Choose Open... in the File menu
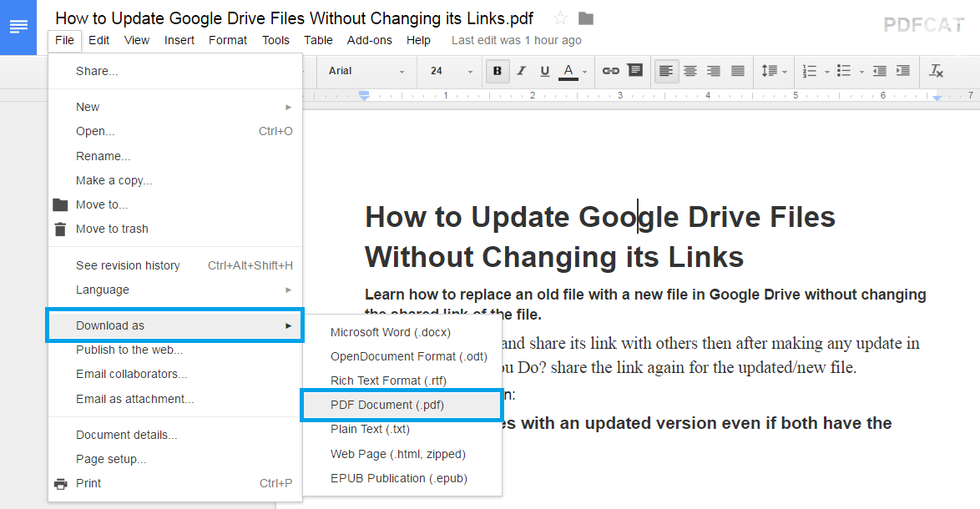The width and height of the screenshot is (980, 509). click(175, 131)
